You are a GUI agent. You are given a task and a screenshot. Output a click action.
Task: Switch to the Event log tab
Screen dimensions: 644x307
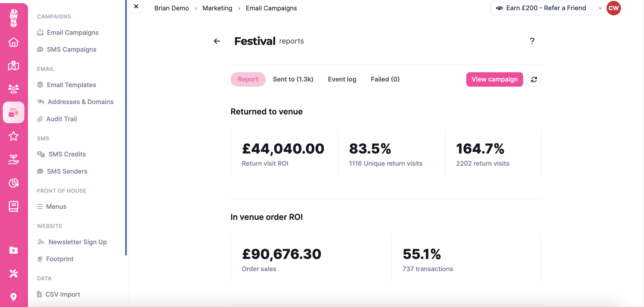point(342,79)
